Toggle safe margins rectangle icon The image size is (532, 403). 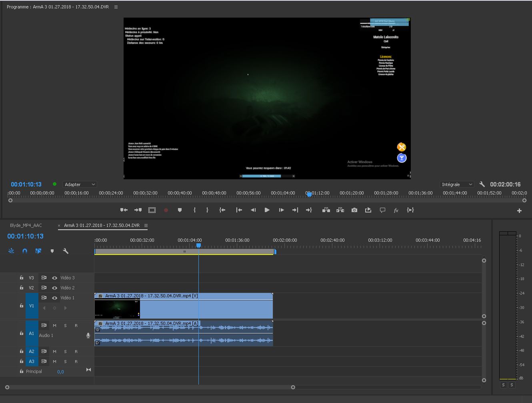click(152, 210)
